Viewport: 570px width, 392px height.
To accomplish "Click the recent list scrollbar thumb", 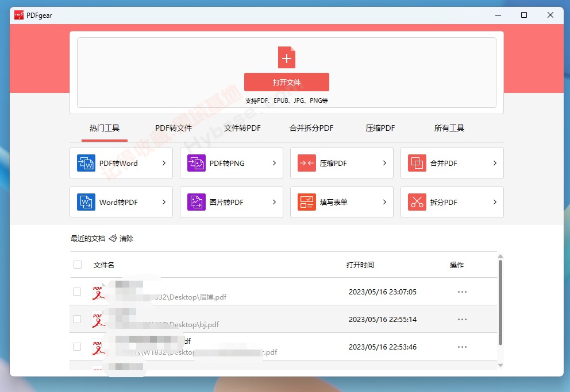I will pos(500,302).
